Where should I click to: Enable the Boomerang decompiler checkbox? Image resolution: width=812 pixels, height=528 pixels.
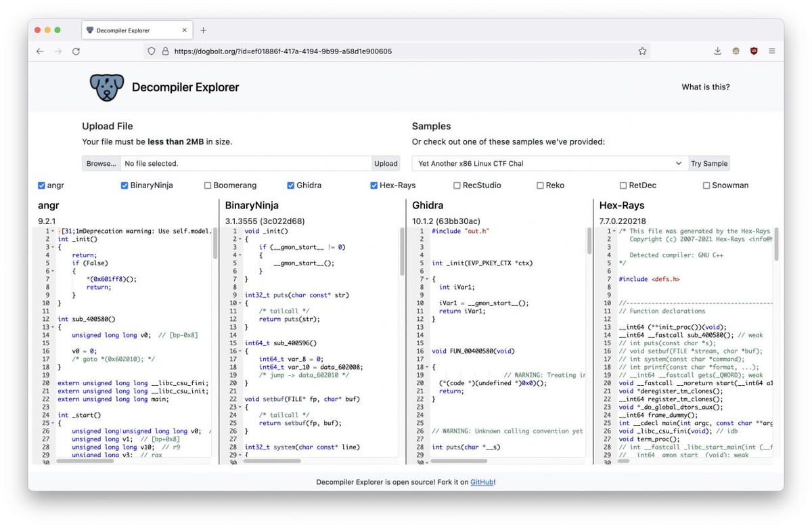coord(208,185)
